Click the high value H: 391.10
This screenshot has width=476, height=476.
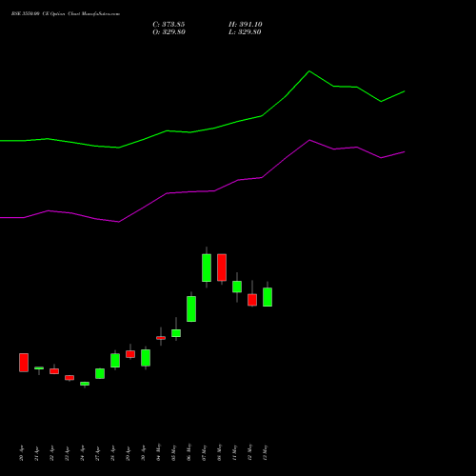[x=246, y=25]
